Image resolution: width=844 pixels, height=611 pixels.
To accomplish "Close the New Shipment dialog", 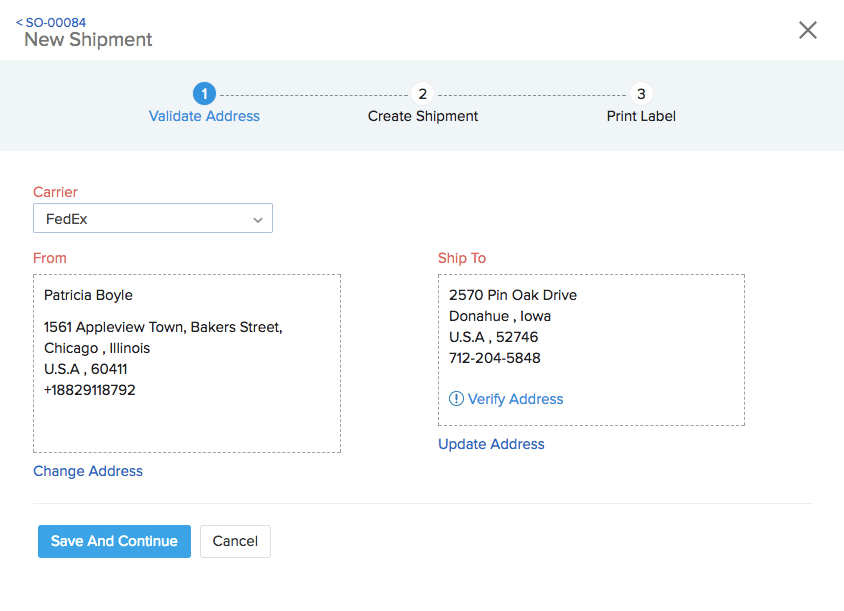I will [x=807, y=30].
